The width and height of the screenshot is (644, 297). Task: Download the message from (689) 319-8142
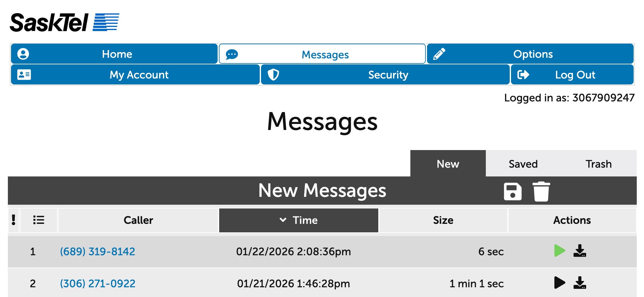tap(580, 251)
